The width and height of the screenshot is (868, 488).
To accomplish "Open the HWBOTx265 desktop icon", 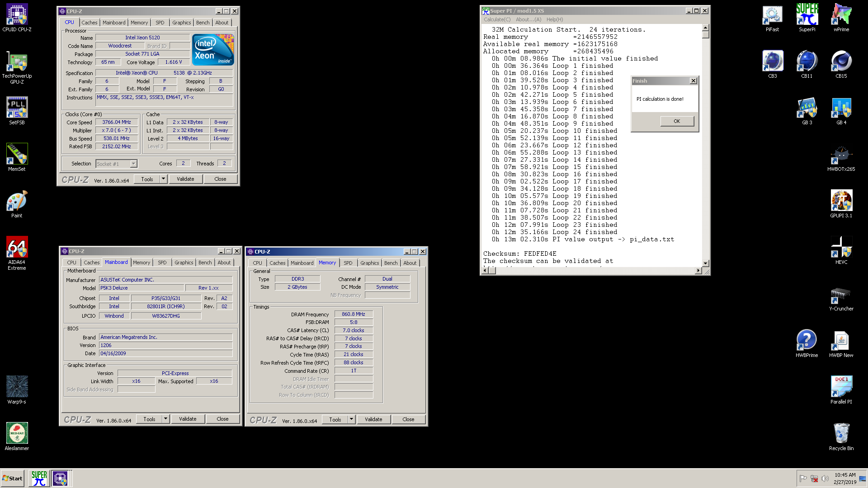I will pyautogui.click(x=841, y=158).
